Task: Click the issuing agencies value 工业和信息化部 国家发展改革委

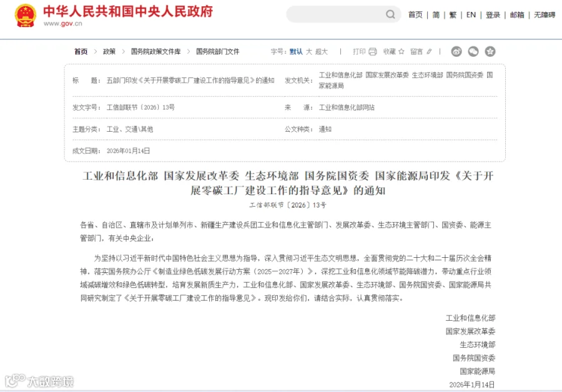Action: pyautogui.click(x=406, y=81)
